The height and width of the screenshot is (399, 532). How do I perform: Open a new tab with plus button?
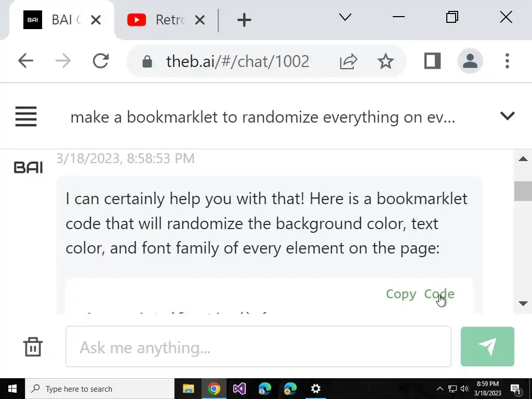pyautogui.click(x=244, y=20)
